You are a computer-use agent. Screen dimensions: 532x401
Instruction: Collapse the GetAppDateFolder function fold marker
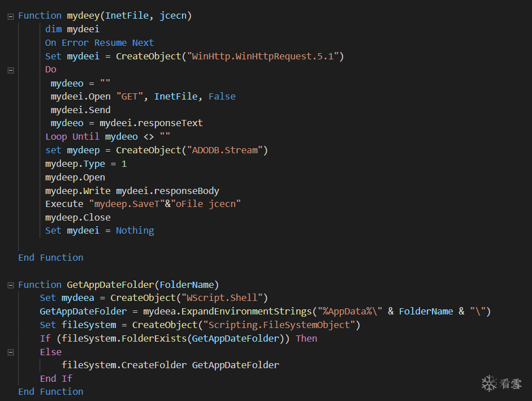pos(11,285)
